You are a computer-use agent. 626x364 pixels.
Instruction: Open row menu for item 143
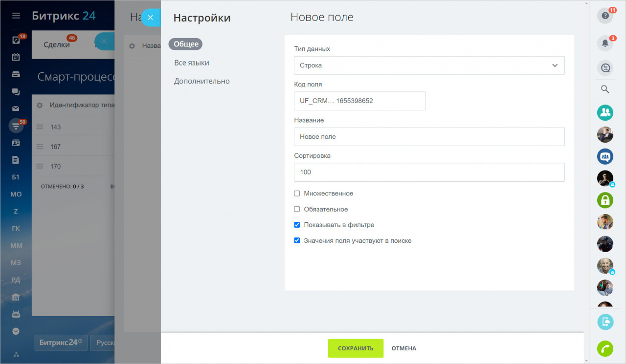40,127
